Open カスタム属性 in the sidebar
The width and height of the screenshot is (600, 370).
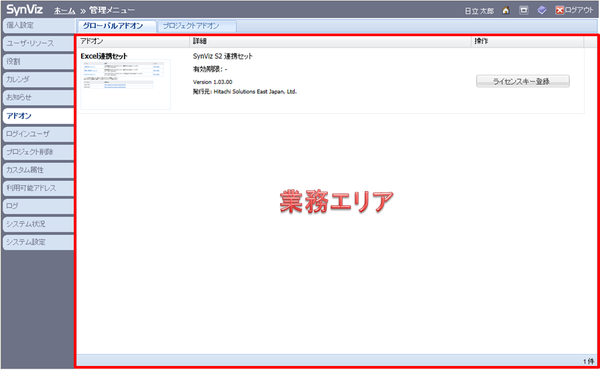pos(38,170)
